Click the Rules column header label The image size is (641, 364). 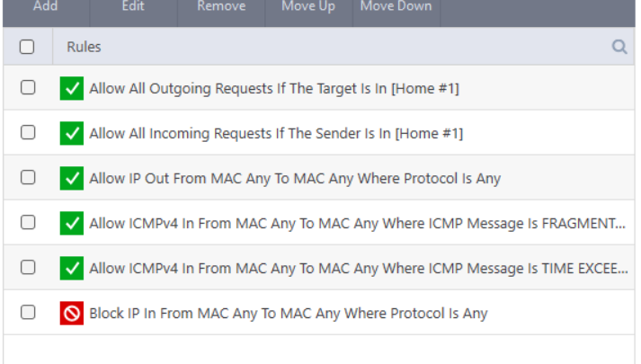(84, 47)
